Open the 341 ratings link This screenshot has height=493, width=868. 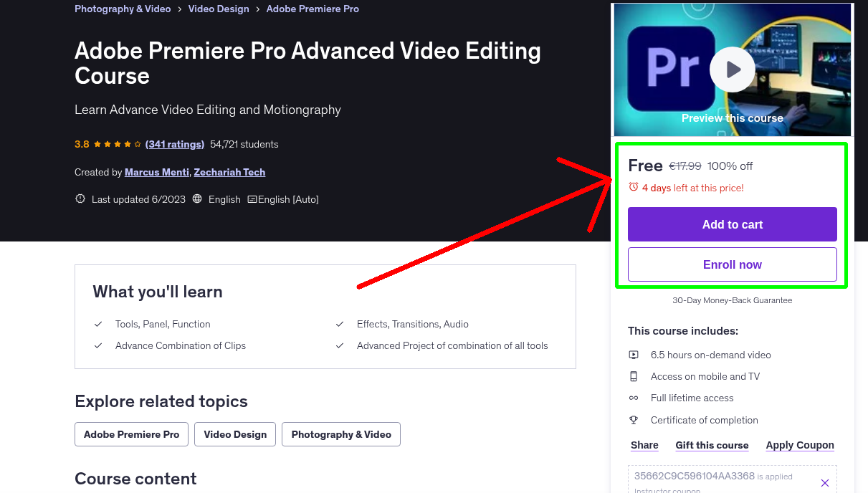click(x=174, y=144)
